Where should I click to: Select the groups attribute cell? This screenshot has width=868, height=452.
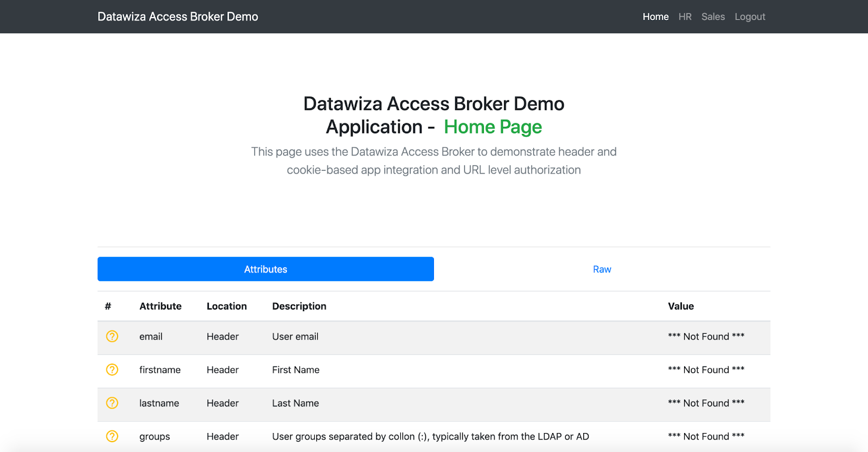(155, 437)
